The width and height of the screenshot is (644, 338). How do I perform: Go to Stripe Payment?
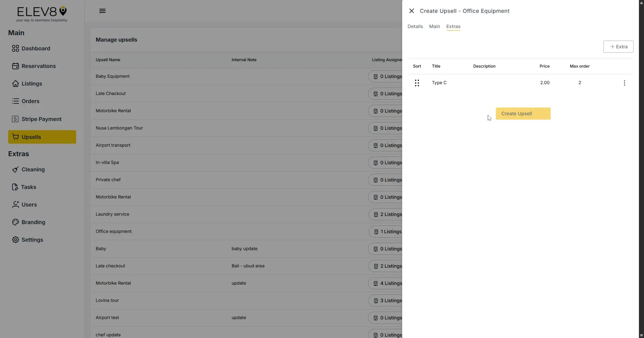click(x=41, y=119)
